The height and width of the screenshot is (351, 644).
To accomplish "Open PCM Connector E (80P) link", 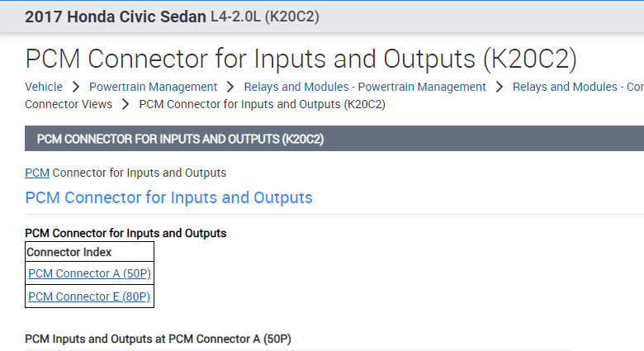I will [89, 296].
